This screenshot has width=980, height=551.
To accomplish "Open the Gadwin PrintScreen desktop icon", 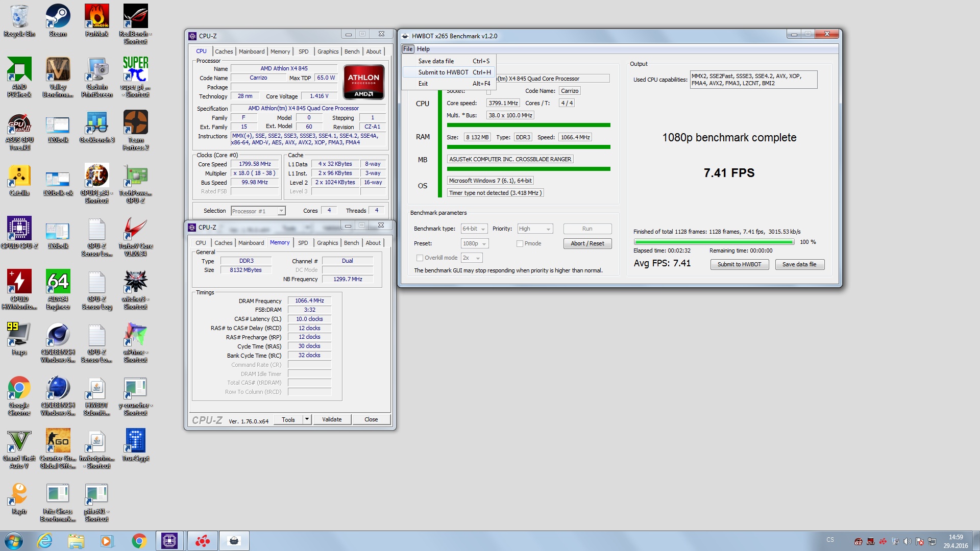I will pyautogui.click(x=96, y=77).
